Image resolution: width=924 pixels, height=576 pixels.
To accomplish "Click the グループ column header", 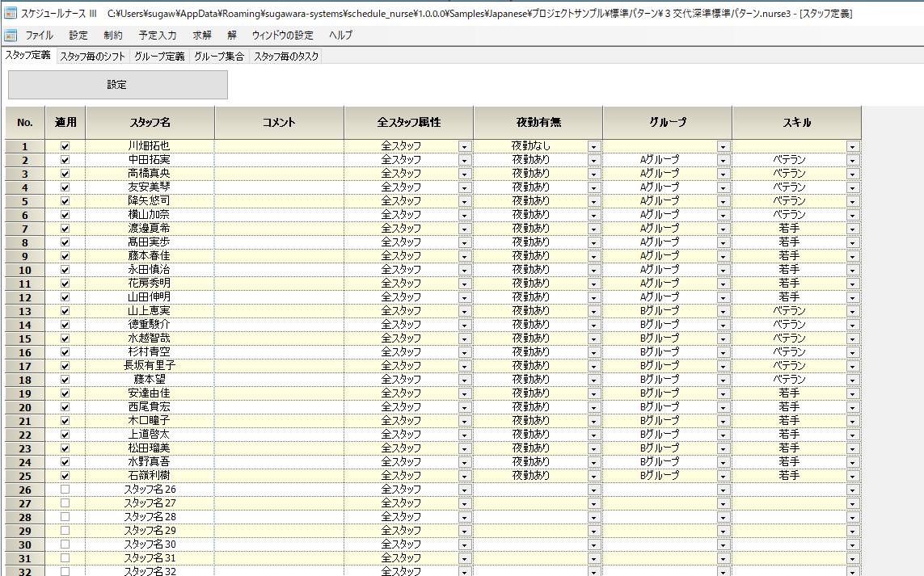I will click(x=668, y=123).
